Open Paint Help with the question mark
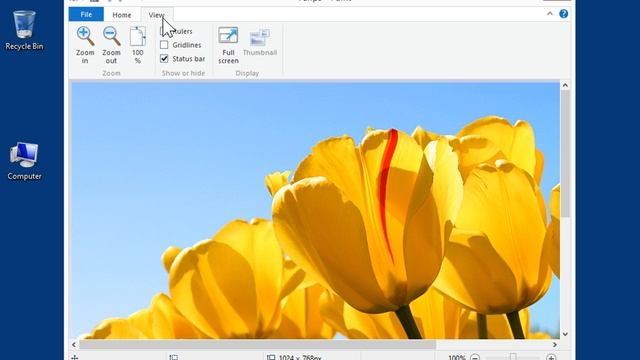Image resolution: width=640 pixels, height=360 pixels. 564,14
